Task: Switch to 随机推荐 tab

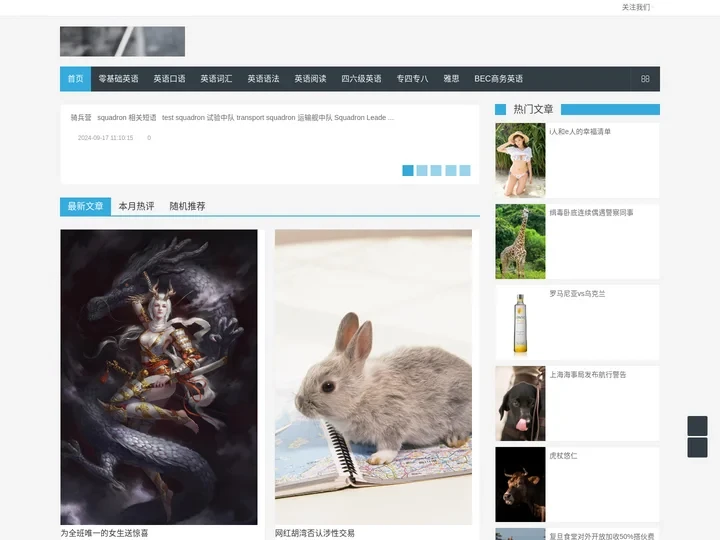Action: point(187,206)
